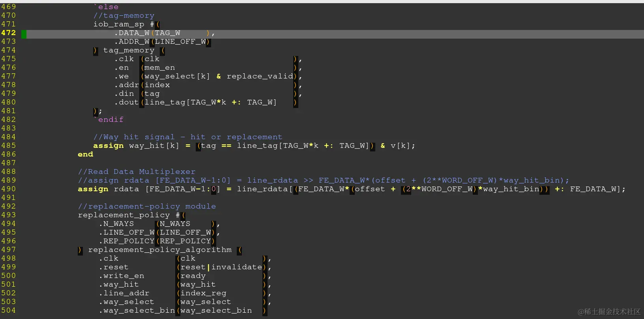Click the replacement_policy_algorithm instance name

coord(160,250)
